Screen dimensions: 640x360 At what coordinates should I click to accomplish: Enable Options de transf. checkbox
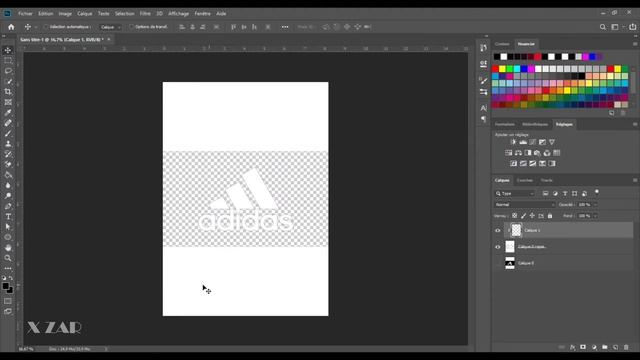131,27
